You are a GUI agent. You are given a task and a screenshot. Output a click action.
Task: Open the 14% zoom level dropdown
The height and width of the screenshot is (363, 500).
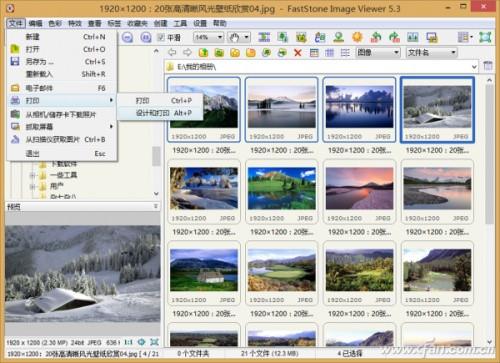coord(208,37)
